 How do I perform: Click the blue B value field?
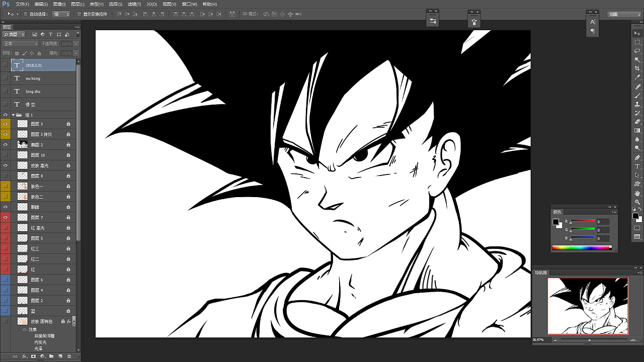pos(603,238)
